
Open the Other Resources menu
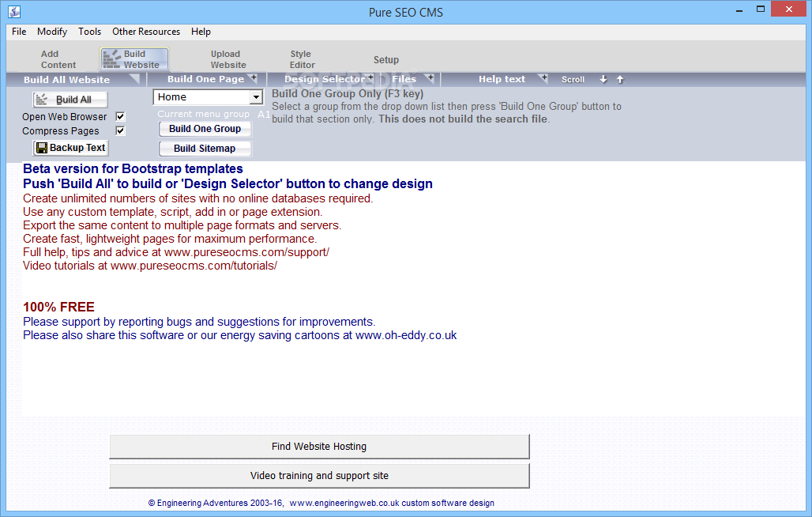(146, 32)
